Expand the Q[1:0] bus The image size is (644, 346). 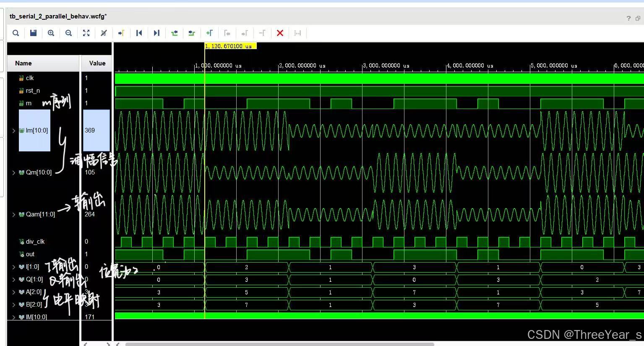click(13, 279)
